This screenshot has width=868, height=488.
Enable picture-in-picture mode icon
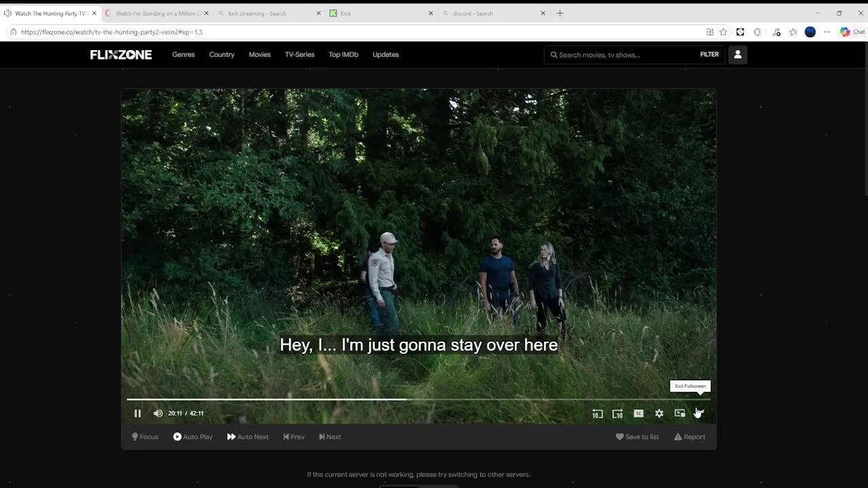[x=679, y=413]
